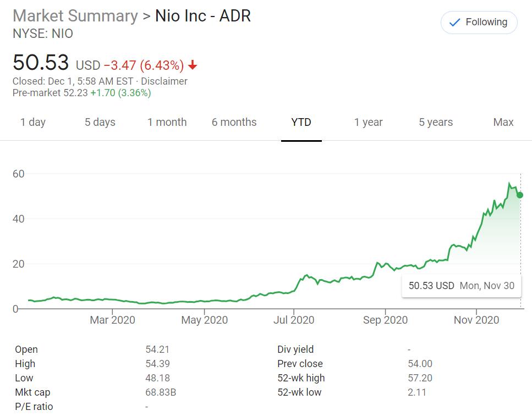532x416 pixels.
Task: Click the currently active YTD tab
Action: (301, 122)
